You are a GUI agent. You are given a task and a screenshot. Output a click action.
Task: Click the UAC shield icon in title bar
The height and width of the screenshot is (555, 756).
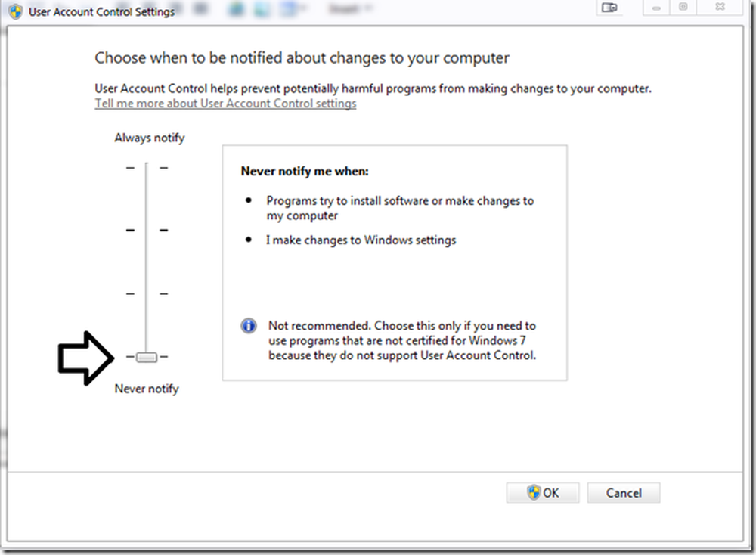tap(15, 11)
